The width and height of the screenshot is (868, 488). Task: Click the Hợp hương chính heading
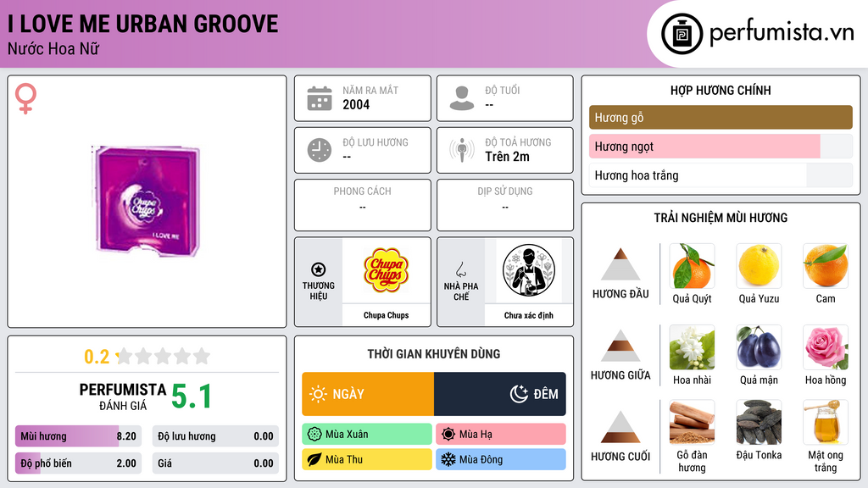pos(721,90)
